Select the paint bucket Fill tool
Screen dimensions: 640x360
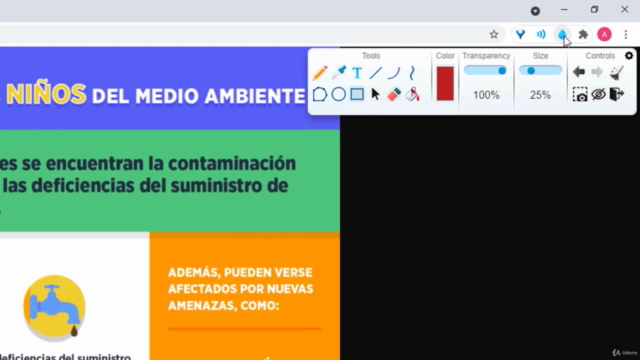pos(413,94)
